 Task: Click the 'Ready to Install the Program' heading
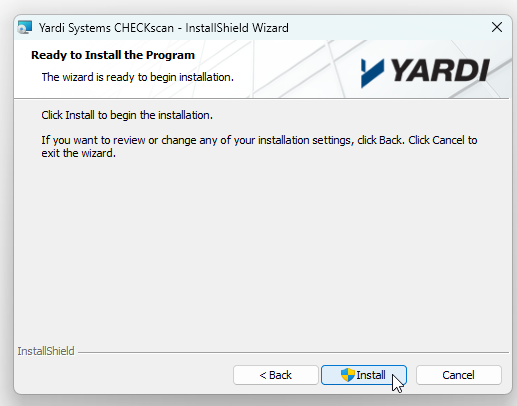click(x=113, y=55)
